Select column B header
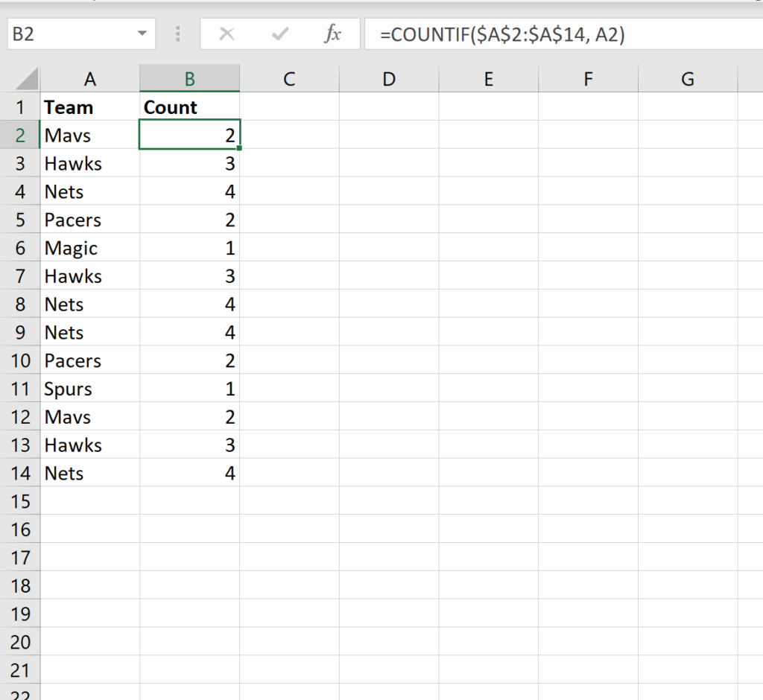Viewport: 763px width, 700px height. point(190,78)
